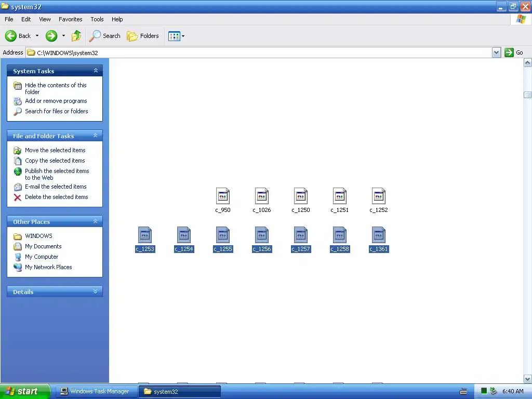The image size is (532, 399).
Task: Click the vertical scrollbar thumb
Action: point(528,95)
